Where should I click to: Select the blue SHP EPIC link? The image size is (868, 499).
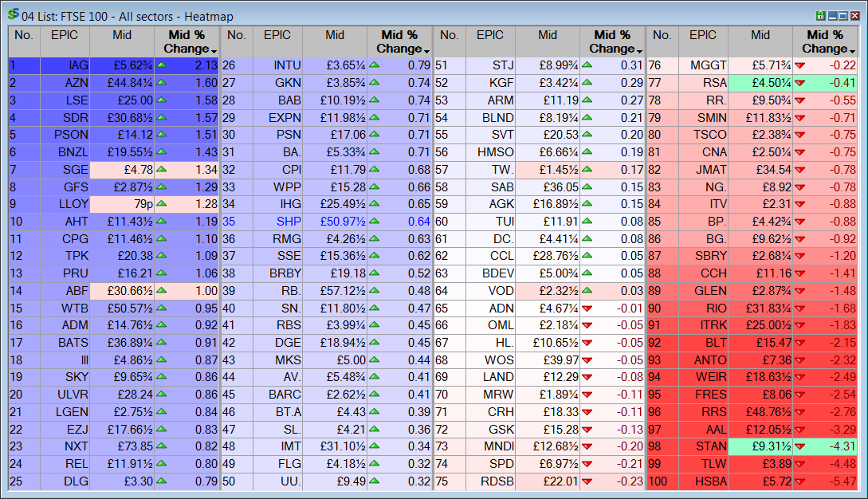pos(277,221)
